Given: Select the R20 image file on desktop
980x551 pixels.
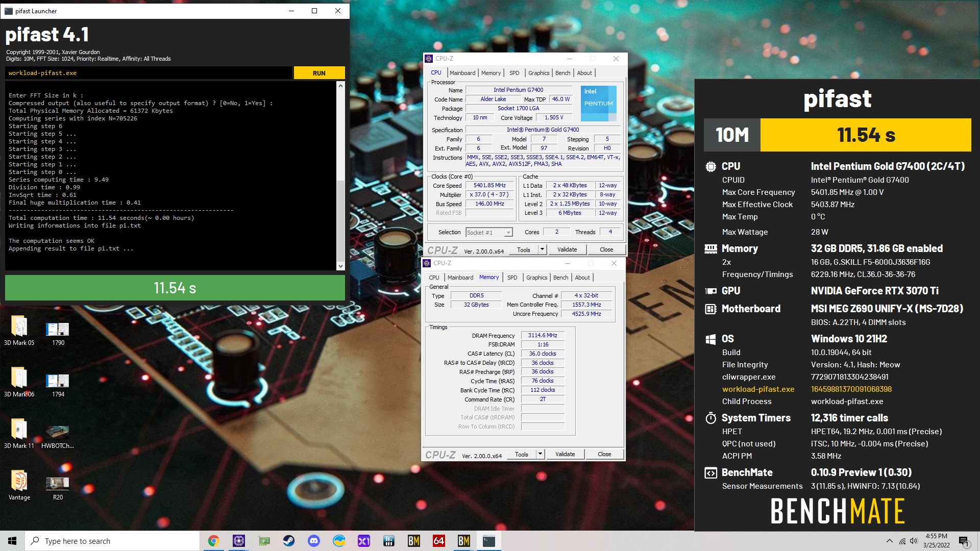Looking at the screenshot, I should [58, 488].
